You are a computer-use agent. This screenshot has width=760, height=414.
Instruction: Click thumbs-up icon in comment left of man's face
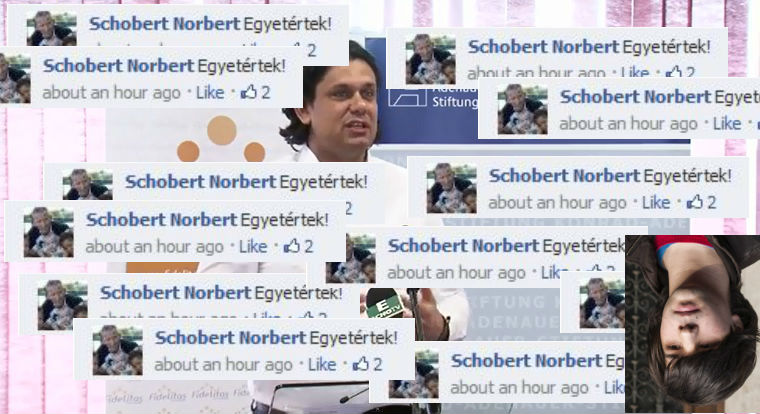click(x=249, y=92)
